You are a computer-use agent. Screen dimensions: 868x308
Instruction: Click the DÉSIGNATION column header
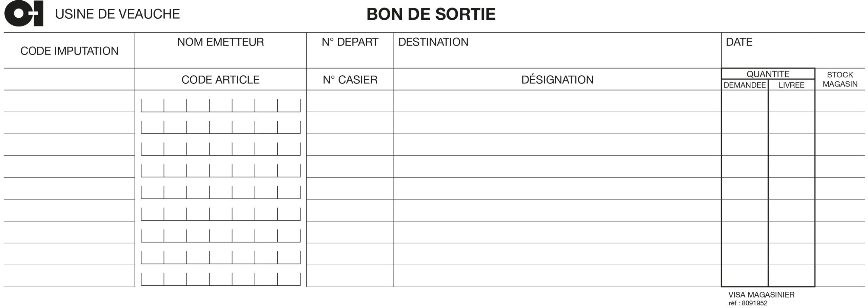tap(557, 79)
